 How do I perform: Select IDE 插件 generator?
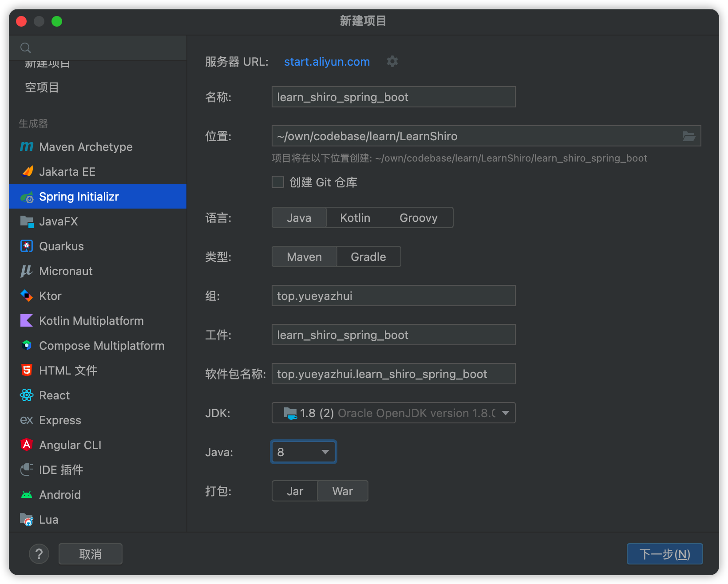[x=98, y=470]
